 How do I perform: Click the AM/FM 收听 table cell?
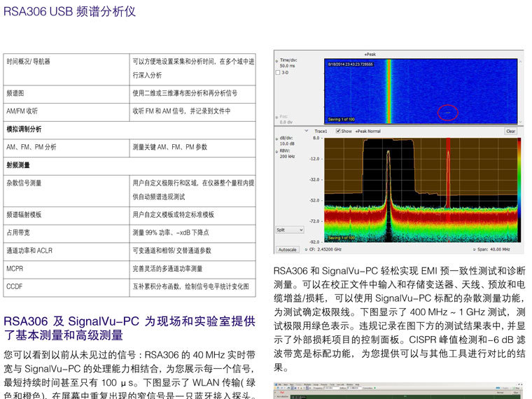(x=66, y=112)
